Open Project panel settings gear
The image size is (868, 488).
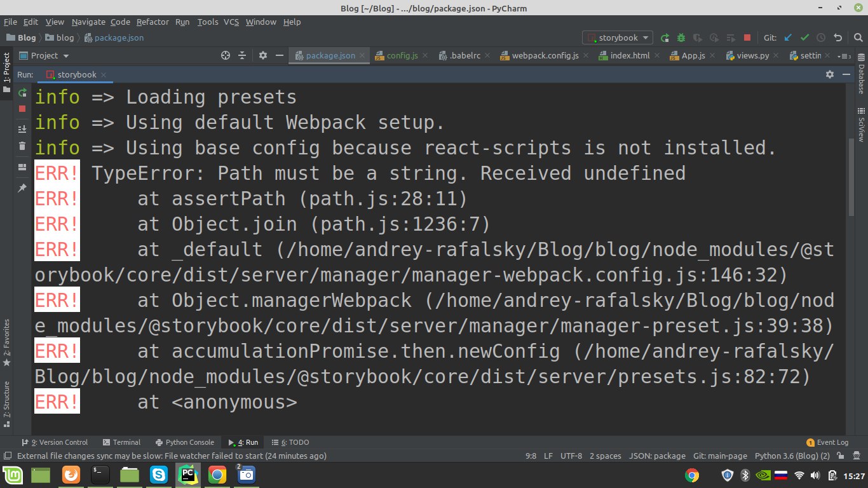tap(263, 55)
